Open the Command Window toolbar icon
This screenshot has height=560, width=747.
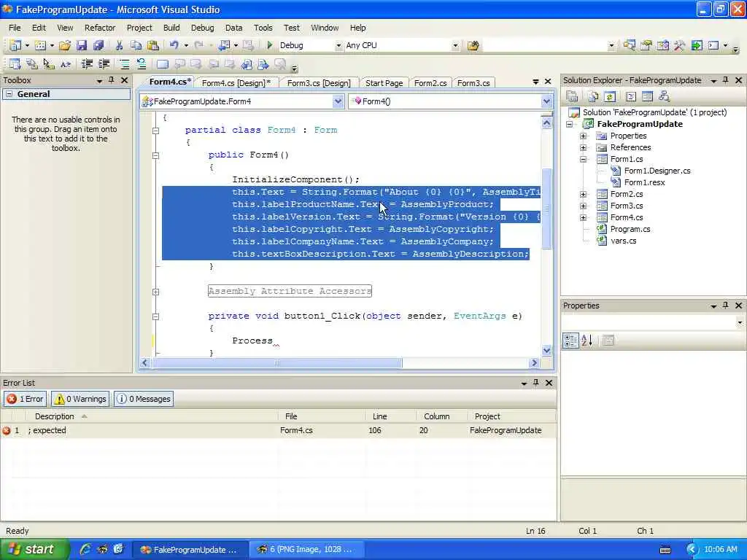[x=713, y=45]
